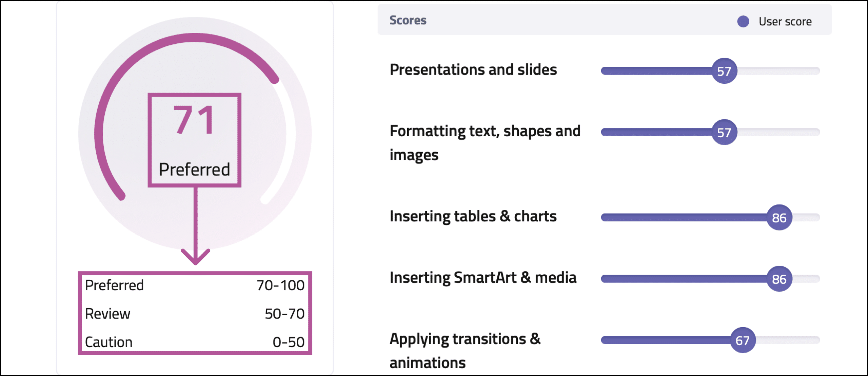
Task: Click the 86 marker for SmartArt & media
Action: point(779,279)
